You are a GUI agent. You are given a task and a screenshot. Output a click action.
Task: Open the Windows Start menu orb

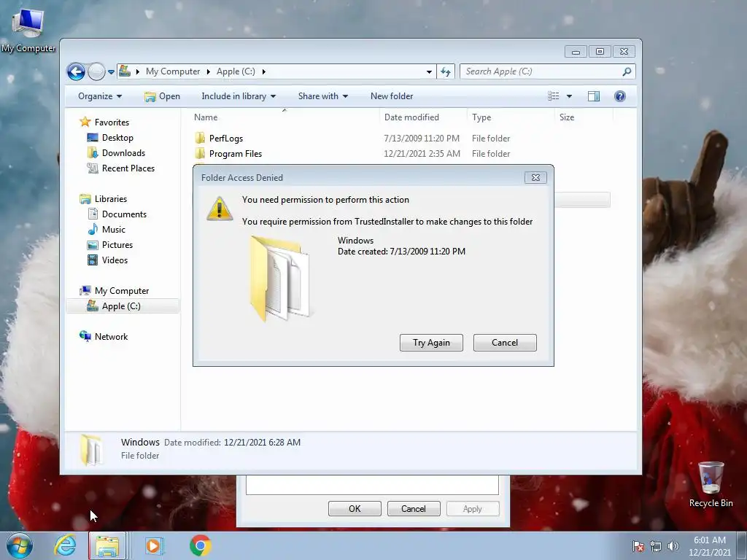click(20, 545)
